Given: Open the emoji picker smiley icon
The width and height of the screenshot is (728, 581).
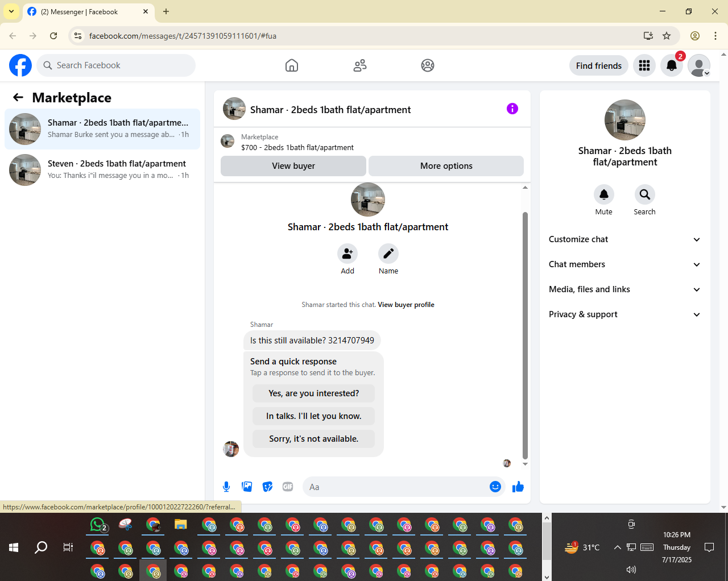Looking at the screenshot, I should pos(495,487).
